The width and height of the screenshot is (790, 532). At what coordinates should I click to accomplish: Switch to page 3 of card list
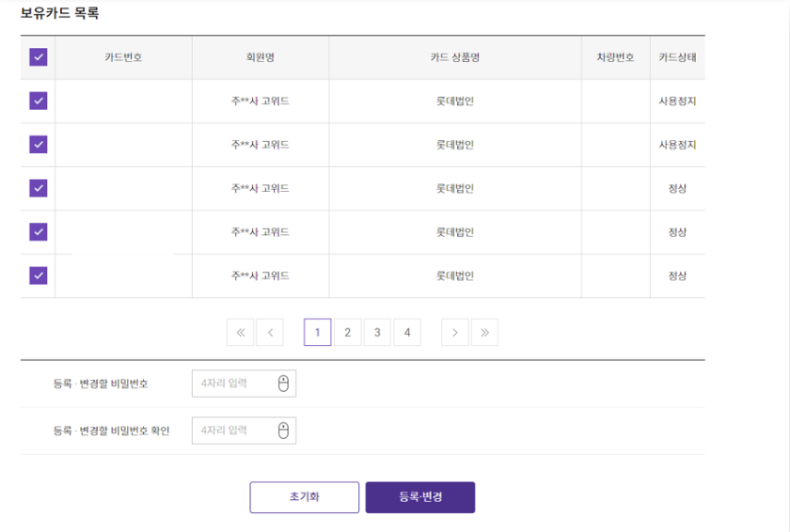click(377, 332)
